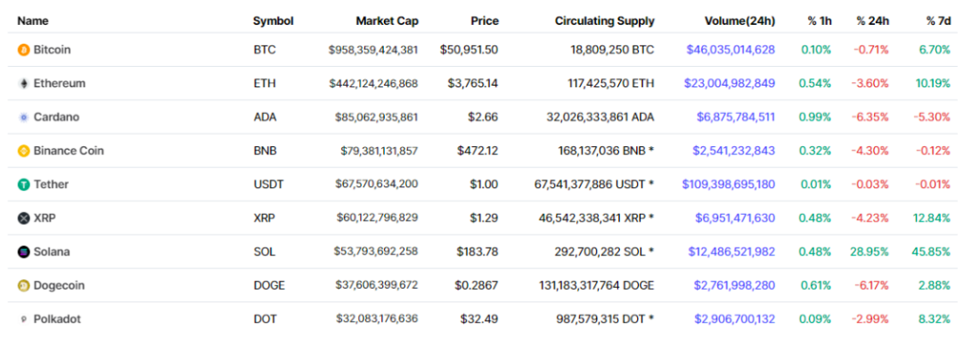The width and height of the screenshot is (980, 345).
Task: Open the Polkadot name link
Action: pyautogui.click(x=57, y=319)
